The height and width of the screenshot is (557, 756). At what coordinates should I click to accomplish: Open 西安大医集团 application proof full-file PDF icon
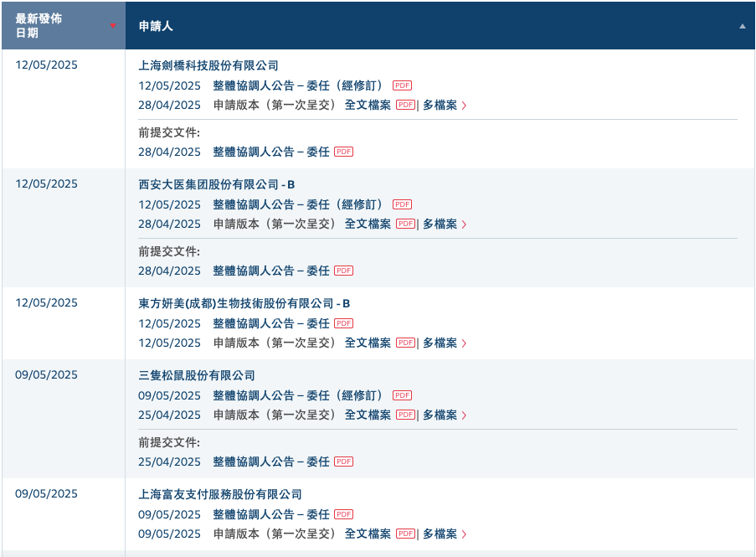[x=405, y=224]
